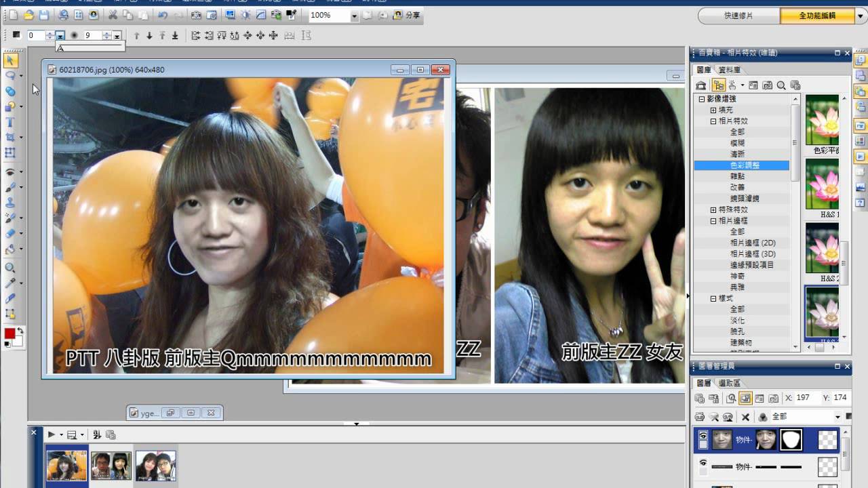This screenshot has width=868, height=488.
Task: Click the Share (分享) icon in toolbar
Action: click(407, 15)
